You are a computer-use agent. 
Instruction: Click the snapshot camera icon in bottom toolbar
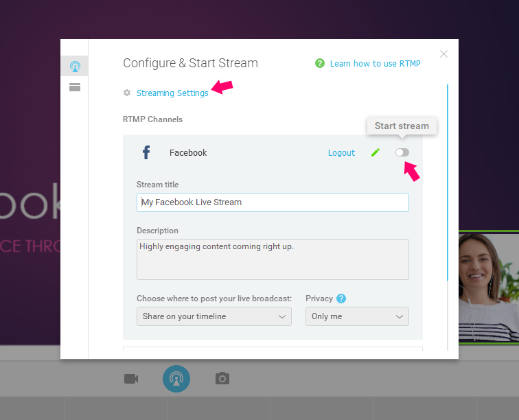[x=222, y=378]
